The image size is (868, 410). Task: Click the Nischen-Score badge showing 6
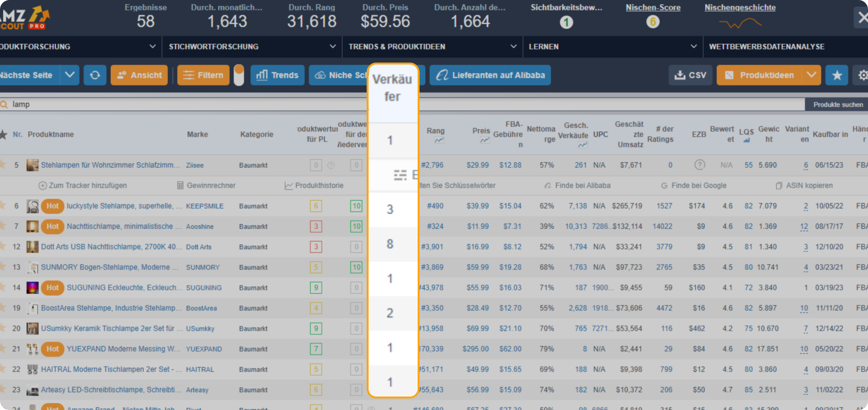653,22
